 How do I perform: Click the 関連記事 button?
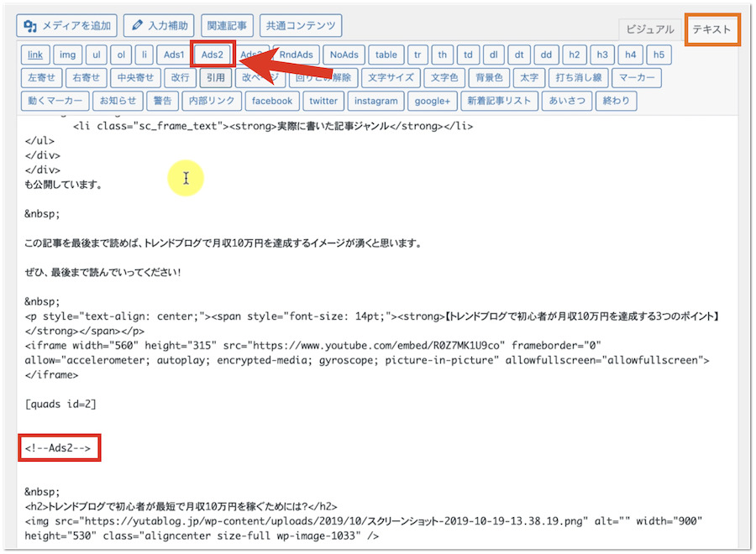tap(227, 25)
